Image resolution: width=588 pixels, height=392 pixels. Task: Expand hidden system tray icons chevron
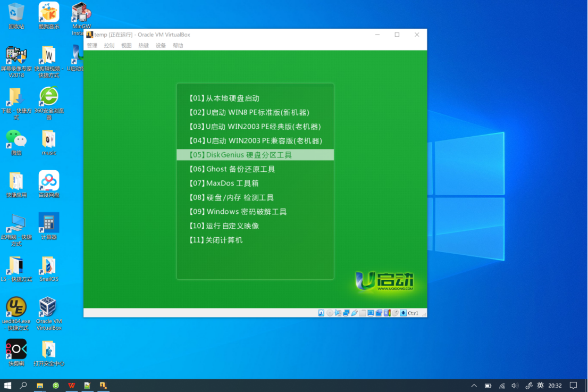coord(474,386)
